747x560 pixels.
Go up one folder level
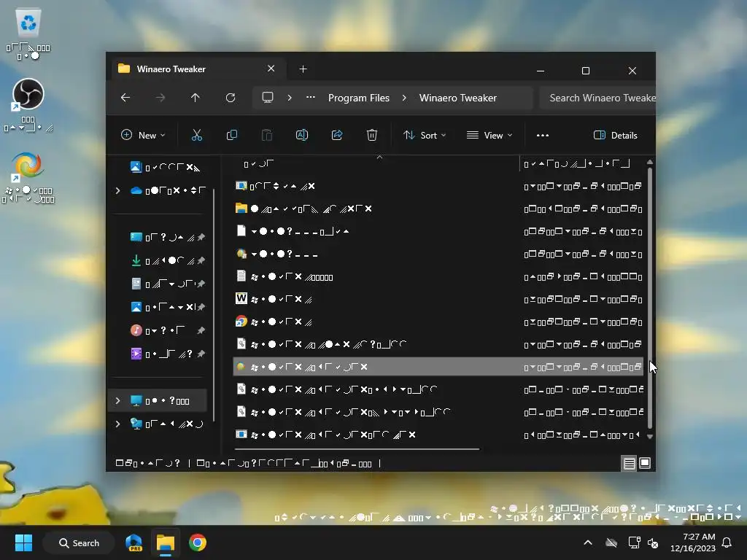[x=196, y=98]
